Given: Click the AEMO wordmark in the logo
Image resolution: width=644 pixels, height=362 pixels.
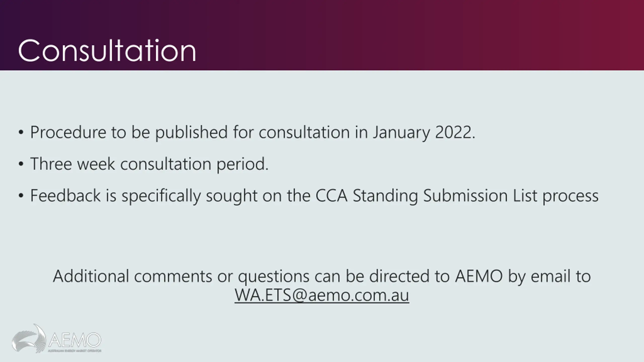Looking at the screenshot, I should (x=74, y=340).
